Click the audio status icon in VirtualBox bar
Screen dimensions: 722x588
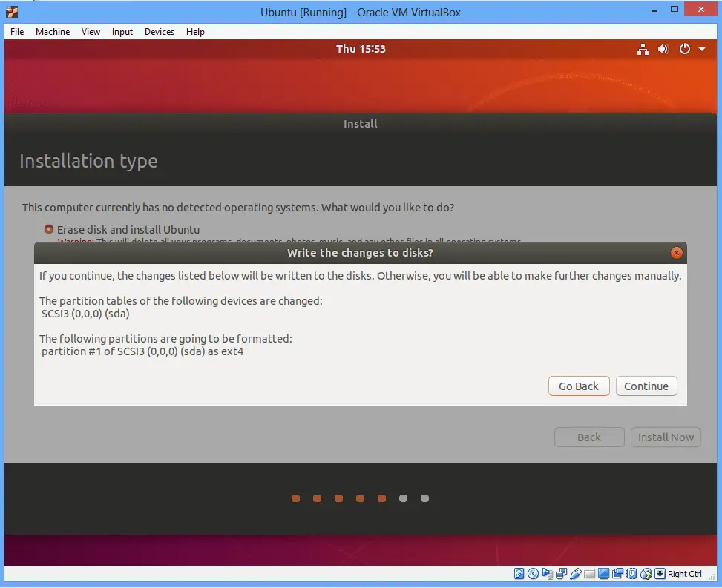point(547,574)
